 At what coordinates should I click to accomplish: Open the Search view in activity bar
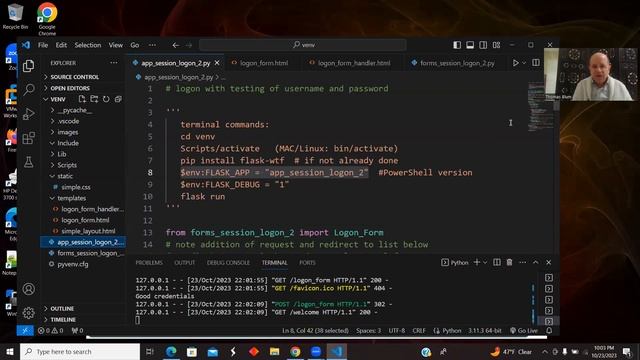click(x=29, y=89)
